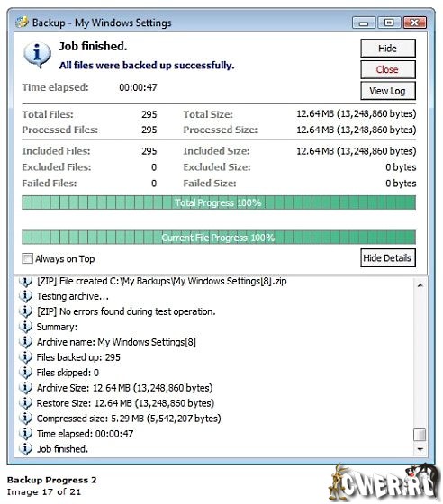
Task: Select log line 'Testing archive...'
Action: point(73,296)
